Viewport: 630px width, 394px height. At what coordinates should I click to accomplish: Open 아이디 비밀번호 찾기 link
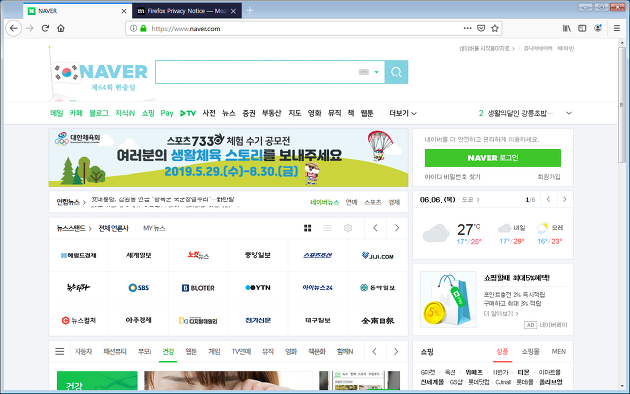click(452, 177)
